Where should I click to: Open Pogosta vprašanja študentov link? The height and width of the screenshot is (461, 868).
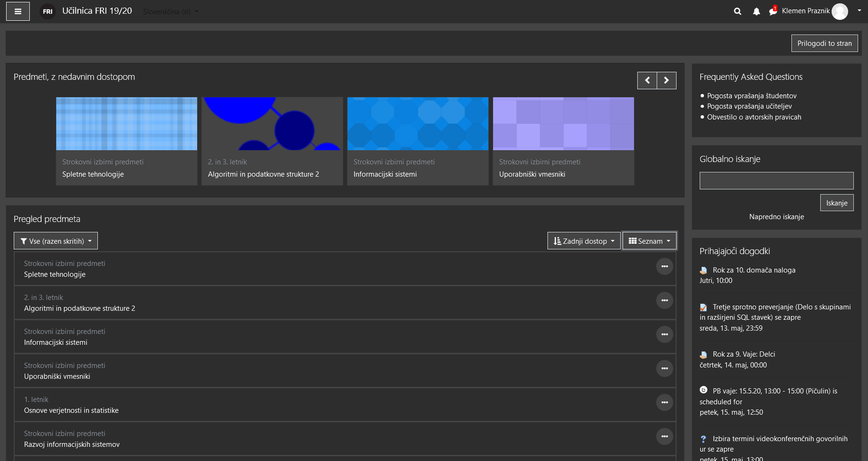point(752,96)
